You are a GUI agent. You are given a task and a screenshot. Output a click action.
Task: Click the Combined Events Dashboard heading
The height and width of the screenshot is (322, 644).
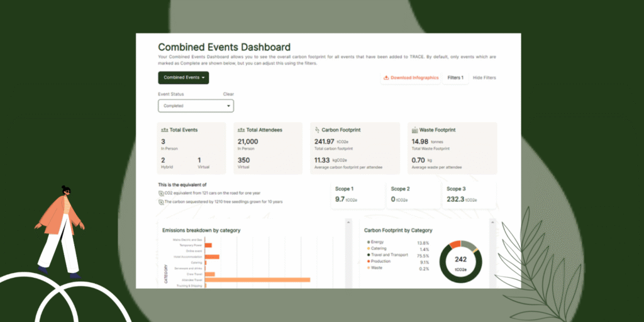coord(225,47)
